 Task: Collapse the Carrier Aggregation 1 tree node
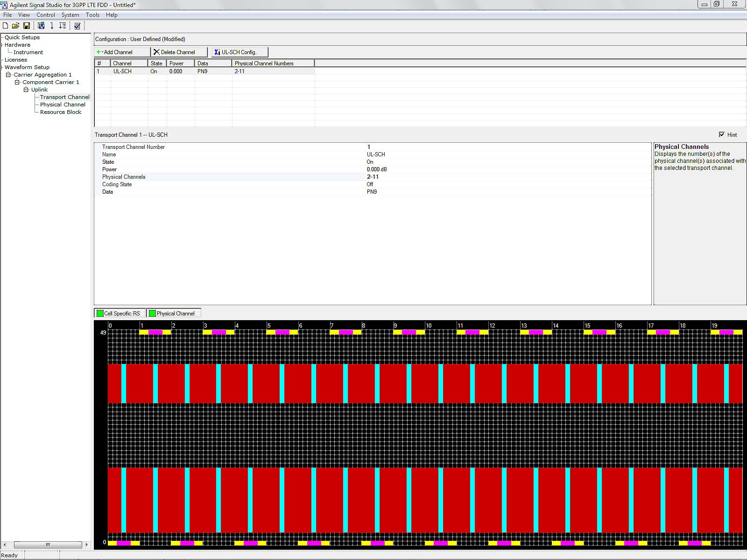coord(8,75)
